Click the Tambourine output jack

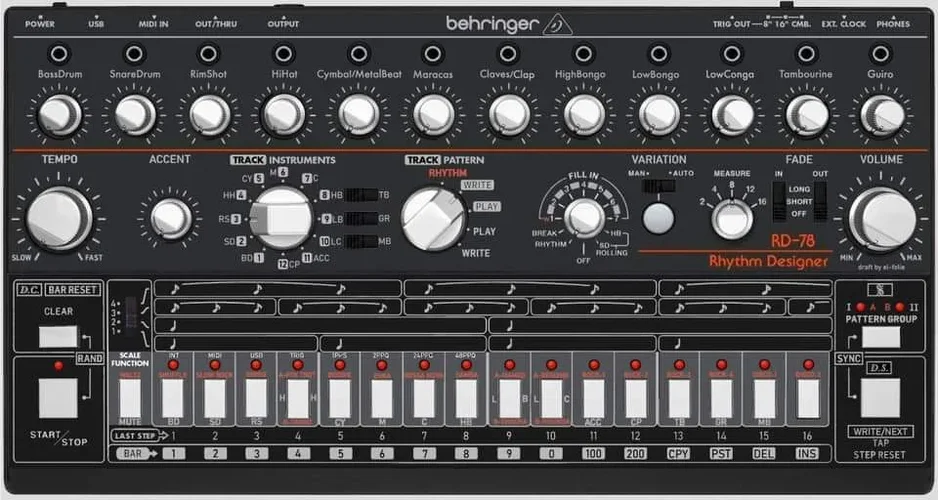point(806,54)
